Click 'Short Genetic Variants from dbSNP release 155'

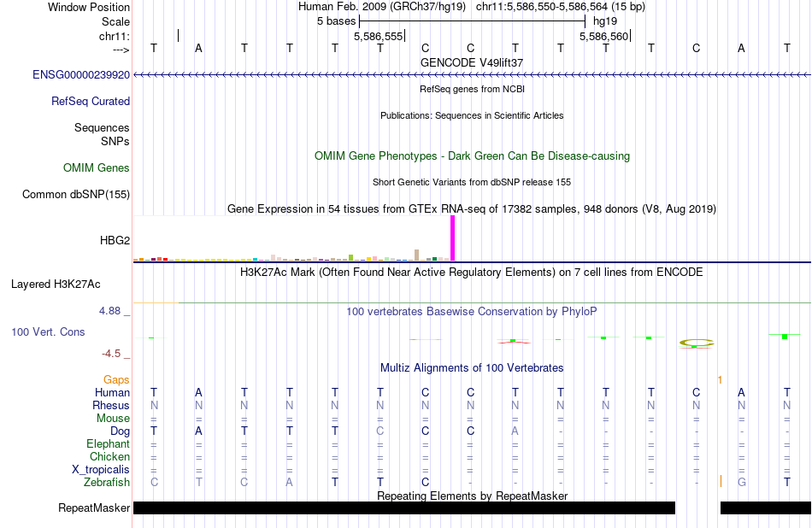point(472,182)
